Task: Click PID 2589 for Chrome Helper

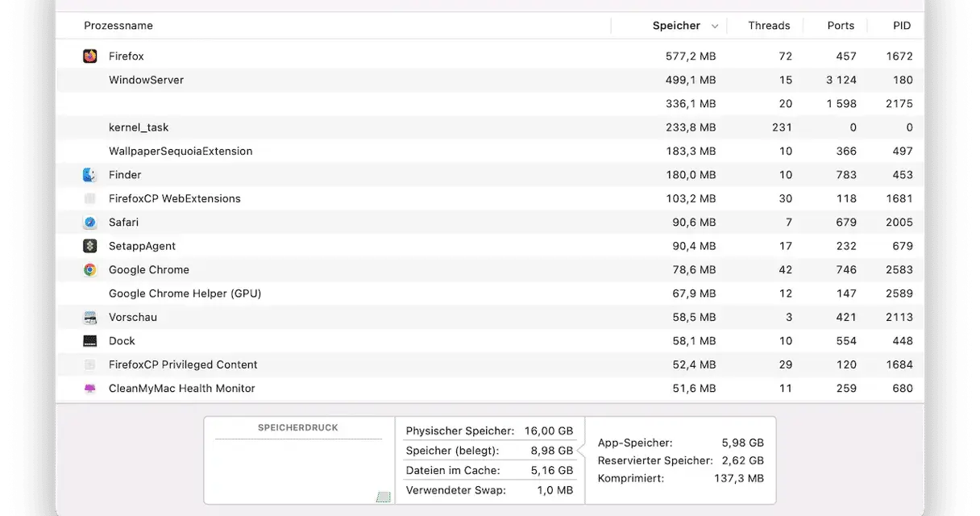Action: pos(899,293)
